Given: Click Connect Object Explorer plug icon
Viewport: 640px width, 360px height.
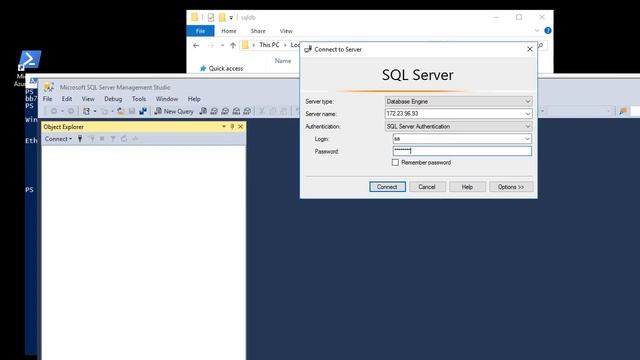Looking at the screenshot, I should [x=80, y=139].
